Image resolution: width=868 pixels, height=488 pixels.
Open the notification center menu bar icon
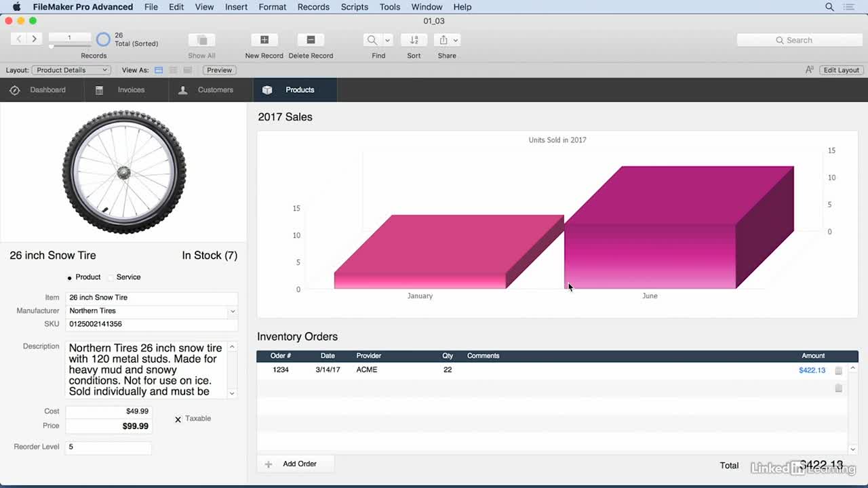click(850, 7)
